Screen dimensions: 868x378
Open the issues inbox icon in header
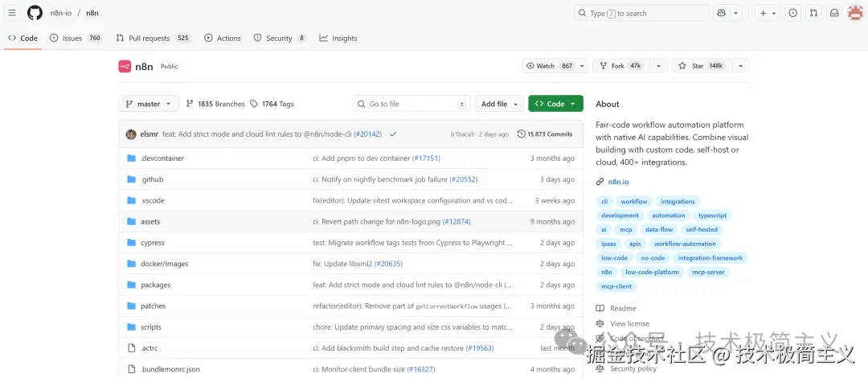(x=792, y=13)
